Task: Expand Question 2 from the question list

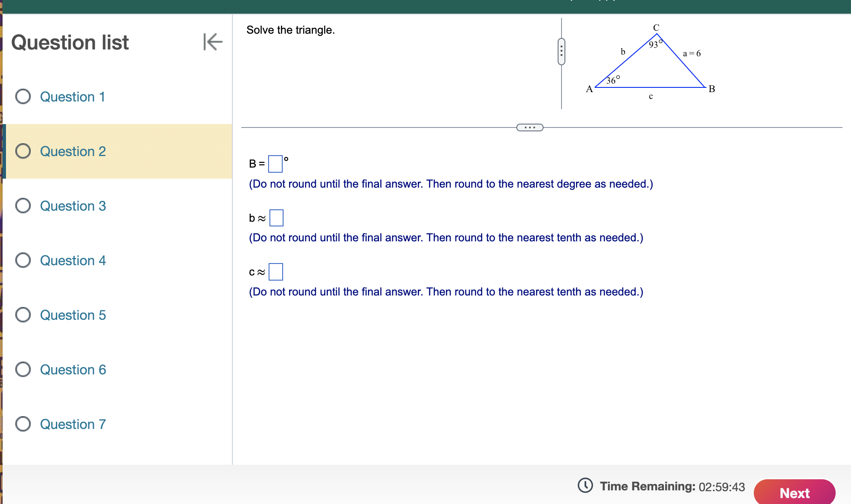Action: point(72,151)
